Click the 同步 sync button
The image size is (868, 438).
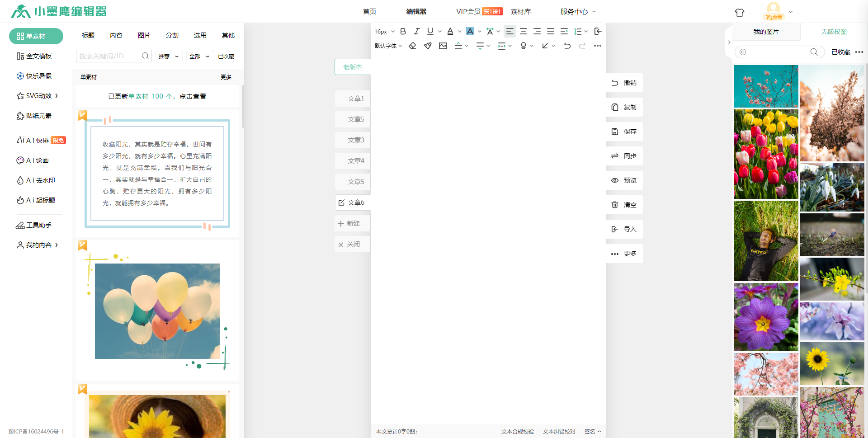pyautogui.click(x=624, y=156)
